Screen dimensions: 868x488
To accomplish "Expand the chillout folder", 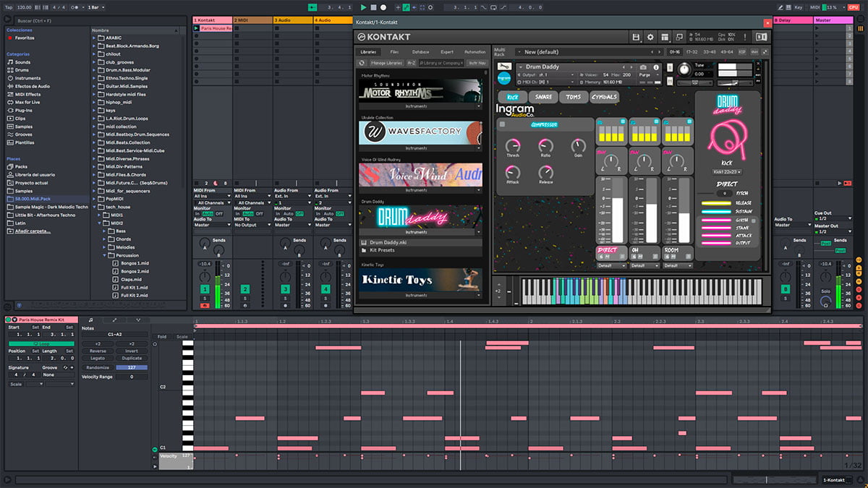I will (x=95, y=53).
